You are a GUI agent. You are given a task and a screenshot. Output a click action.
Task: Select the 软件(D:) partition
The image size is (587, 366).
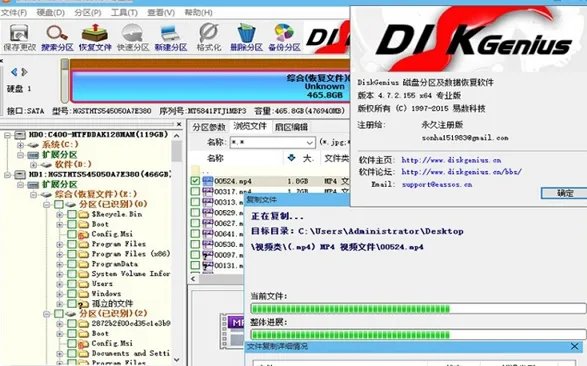click(x=73, y=164)
